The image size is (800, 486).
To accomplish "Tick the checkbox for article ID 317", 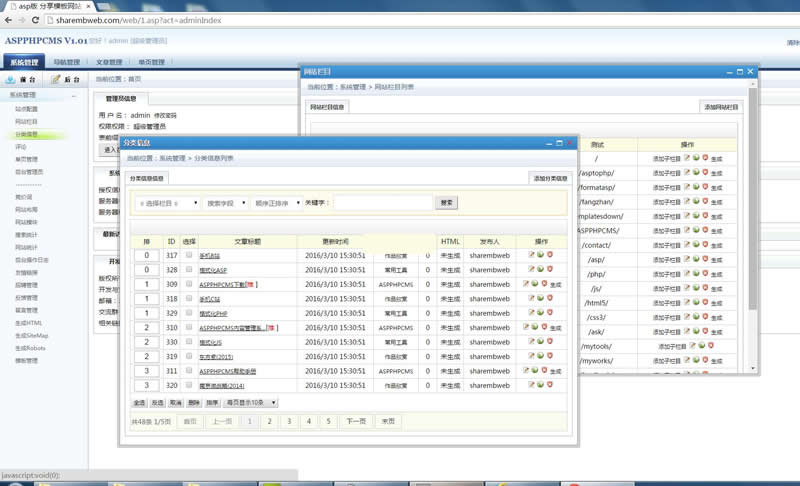I will 189,256.
